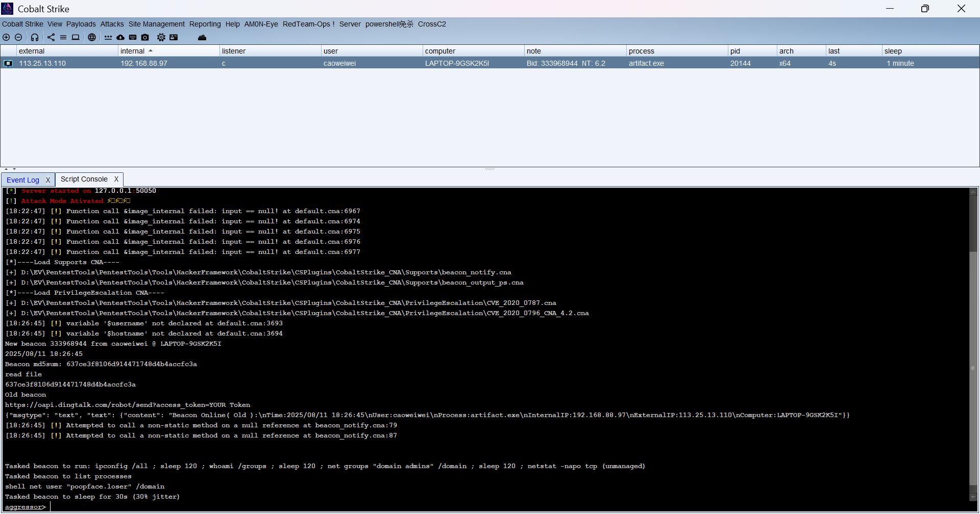
Task: View downloaded files cloud icon
Action: 120,37
